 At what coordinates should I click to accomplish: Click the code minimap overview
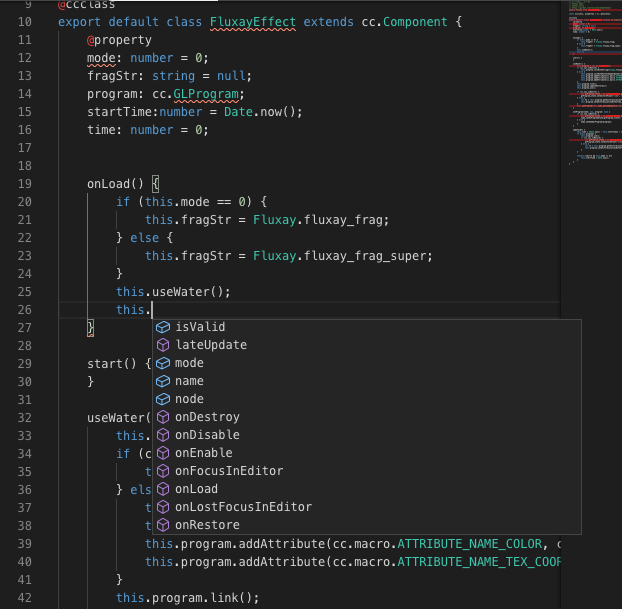(595, 83)
